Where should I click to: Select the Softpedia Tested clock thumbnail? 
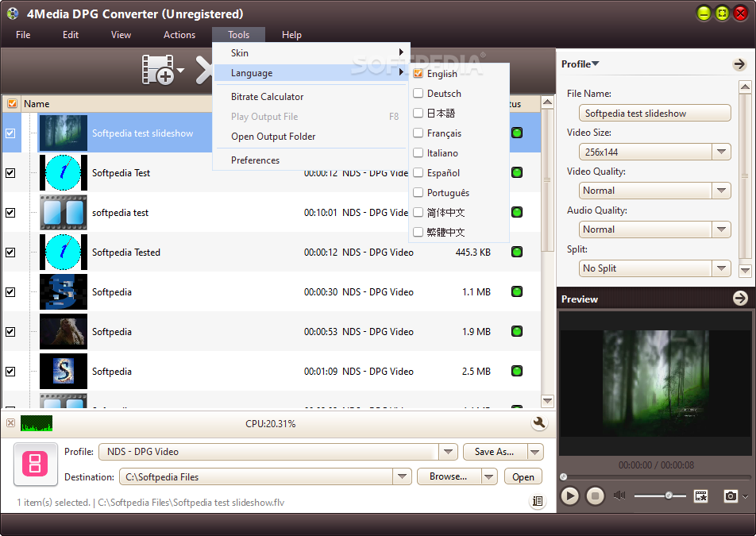click(x=64, y=252)
